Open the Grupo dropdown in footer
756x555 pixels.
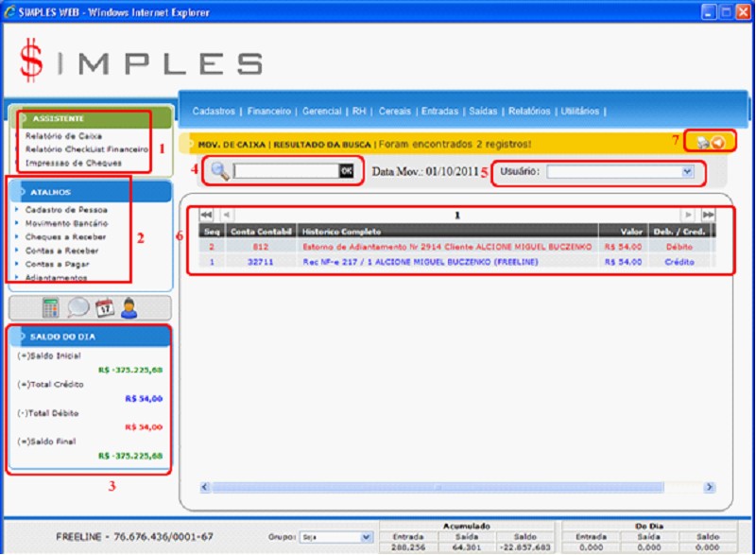[366, 537]
